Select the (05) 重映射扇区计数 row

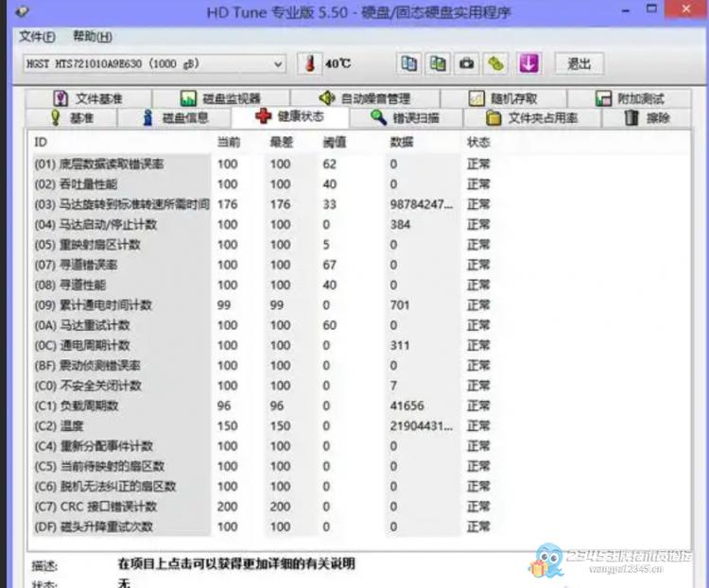tap(120, 244)
